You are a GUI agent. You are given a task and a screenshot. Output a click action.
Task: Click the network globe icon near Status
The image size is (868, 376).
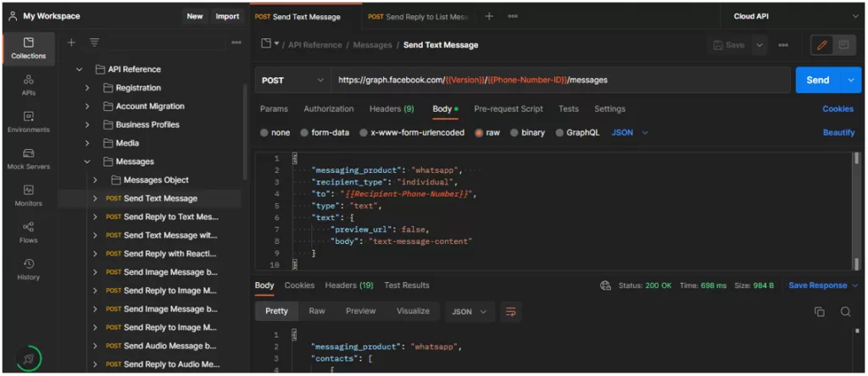pyautogui.click(x=605, y=285)
